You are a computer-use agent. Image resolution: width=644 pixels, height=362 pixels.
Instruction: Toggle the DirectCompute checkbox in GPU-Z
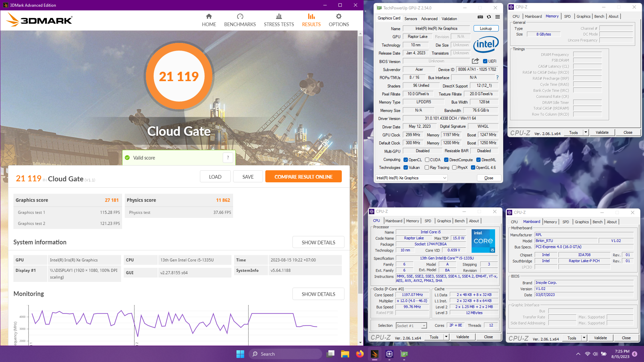(446, 160)
